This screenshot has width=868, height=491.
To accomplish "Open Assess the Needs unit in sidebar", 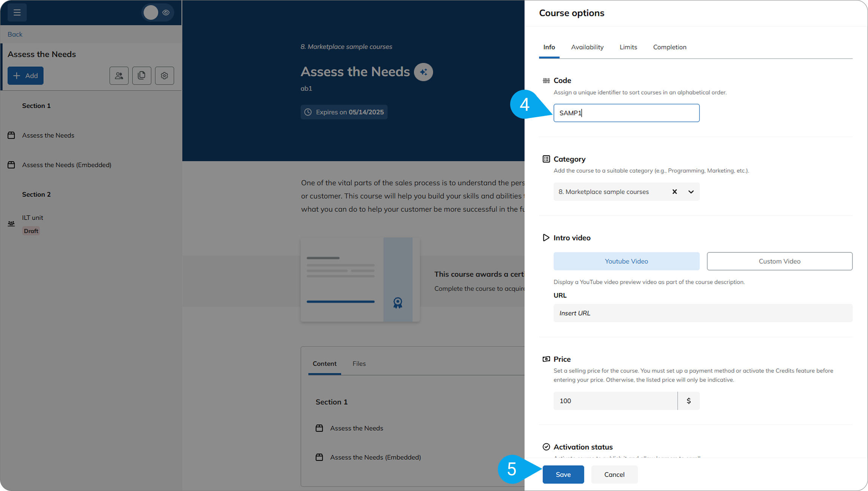I will (48, 135).
